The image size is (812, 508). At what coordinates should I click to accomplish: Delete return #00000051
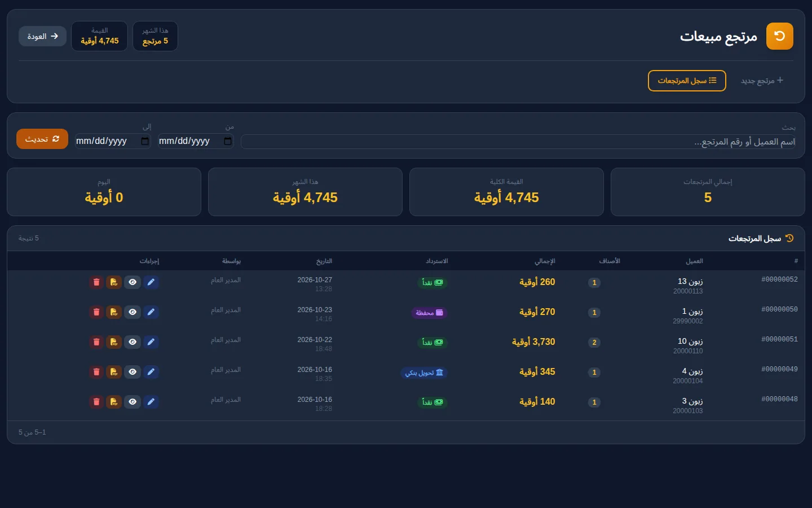click(x=96, y=342)
